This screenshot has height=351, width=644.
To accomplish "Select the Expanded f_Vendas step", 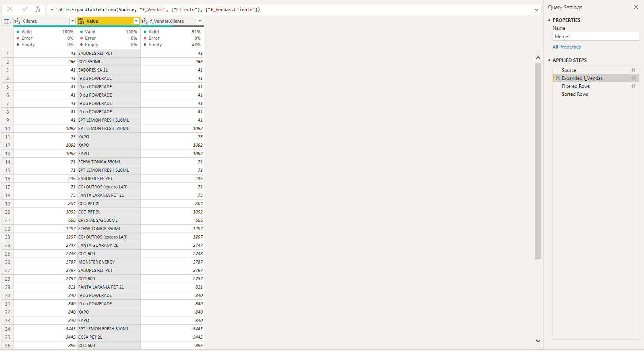I will tap(596, 78).
